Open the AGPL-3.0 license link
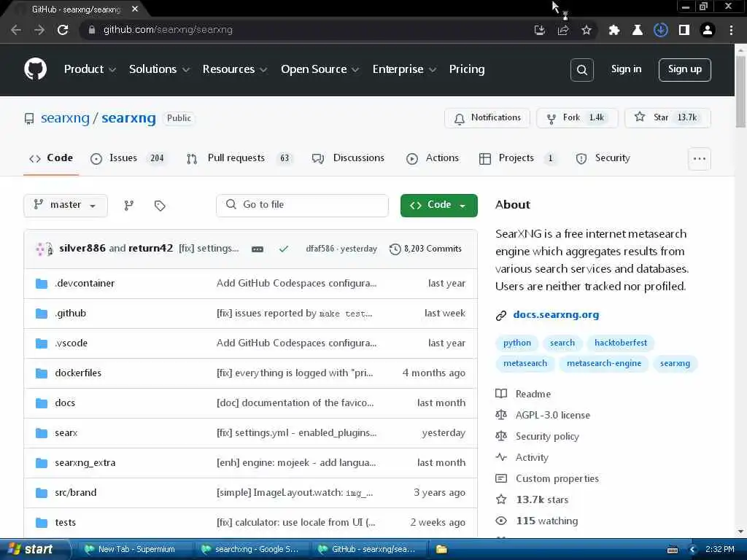 (553, 415)
